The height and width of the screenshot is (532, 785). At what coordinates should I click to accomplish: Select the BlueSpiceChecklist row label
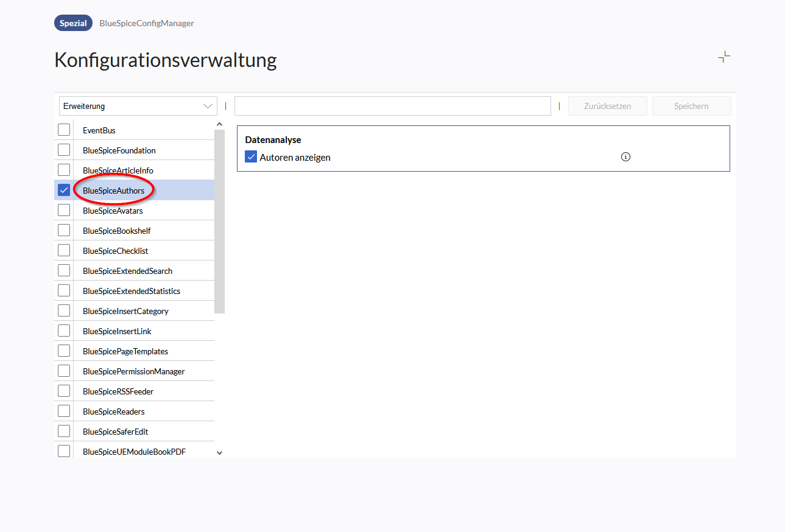point(116,251)
